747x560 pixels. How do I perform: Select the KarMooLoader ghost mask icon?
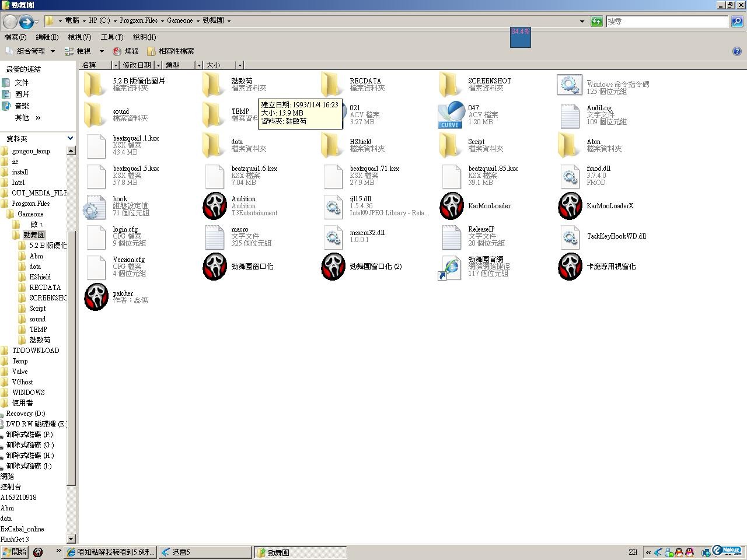tap(452, 206)
